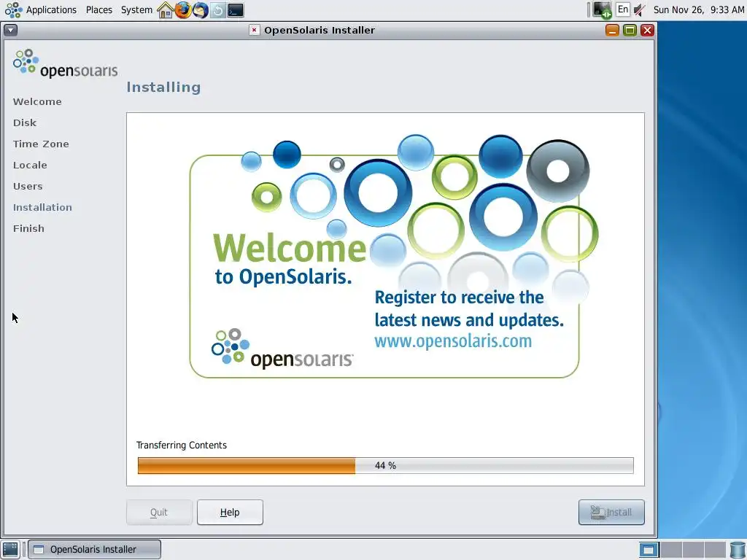Minimize the OpenSolaris Installer window
This screenshot has width=747, height=560.
612,31
